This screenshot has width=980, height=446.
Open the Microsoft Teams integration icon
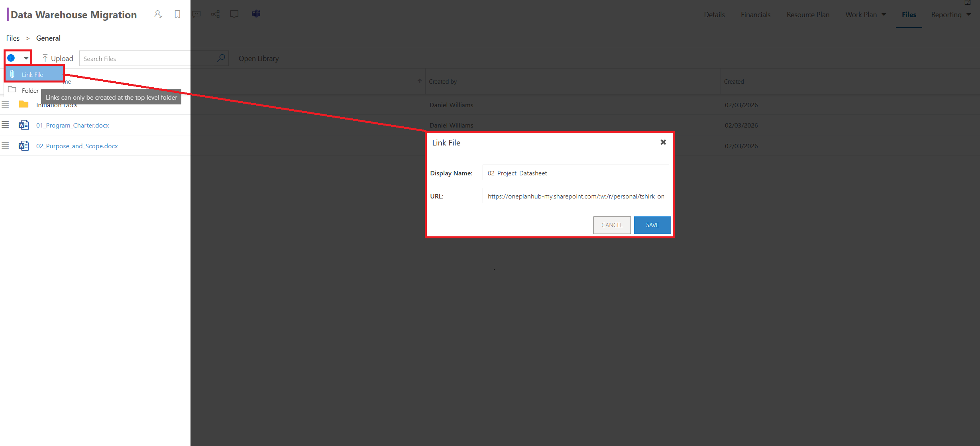coord(256,14)
